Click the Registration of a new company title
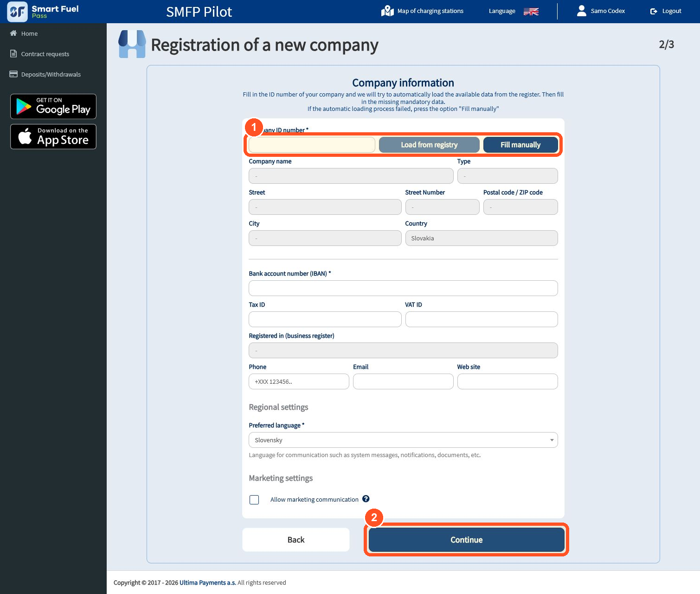 pos(264,45)
